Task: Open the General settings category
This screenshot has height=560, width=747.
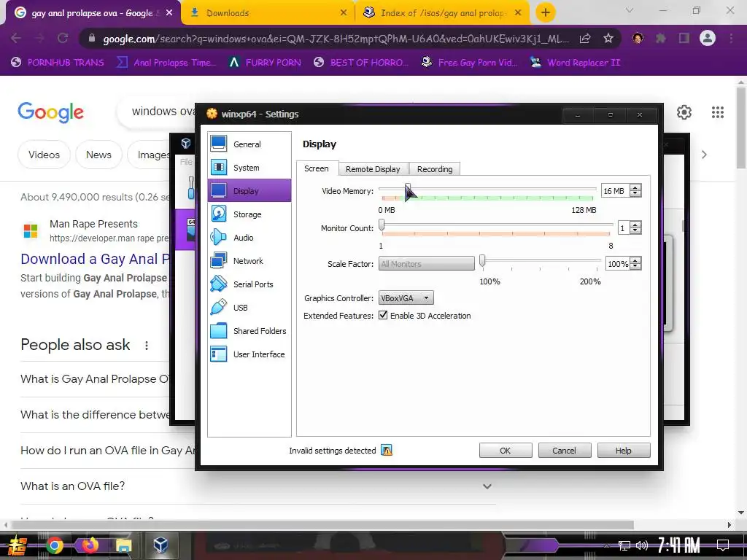Action: coord(249,144)
